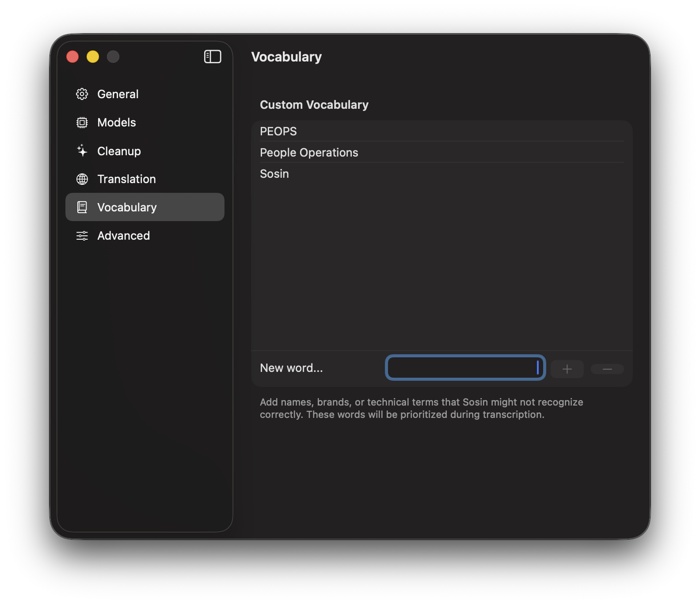
Task: Click the Vocabulary book icon
Action: [82, 207]
